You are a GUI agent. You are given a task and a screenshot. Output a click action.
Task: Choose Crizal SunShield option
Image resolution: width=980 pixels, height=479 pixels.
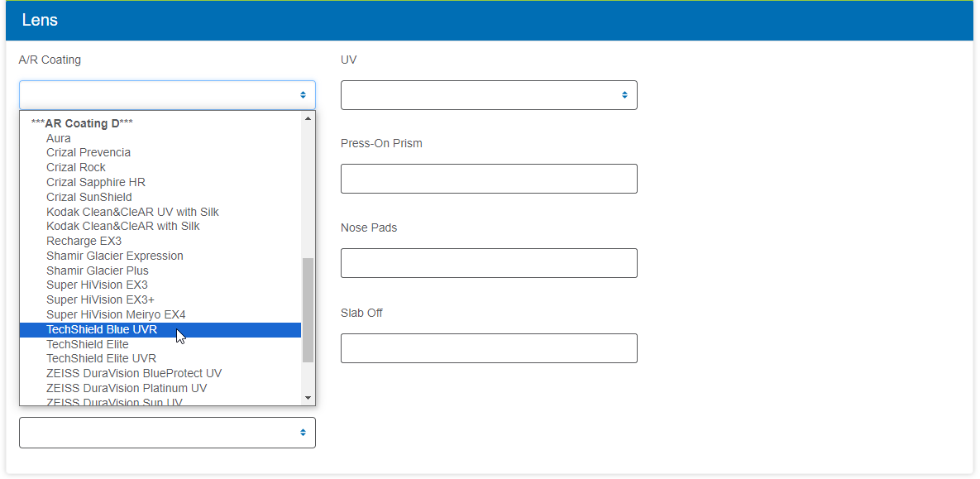(160, 198)
